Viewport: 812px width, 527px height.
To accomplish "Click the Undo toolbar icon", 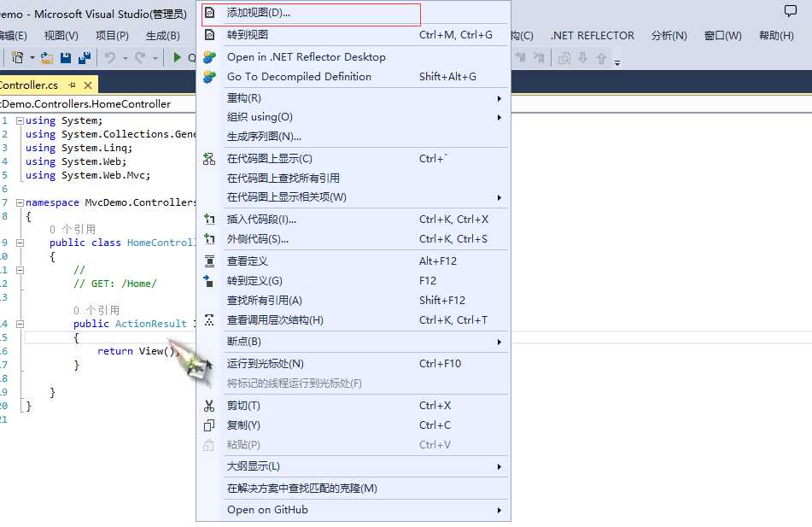I will [110, 57].
